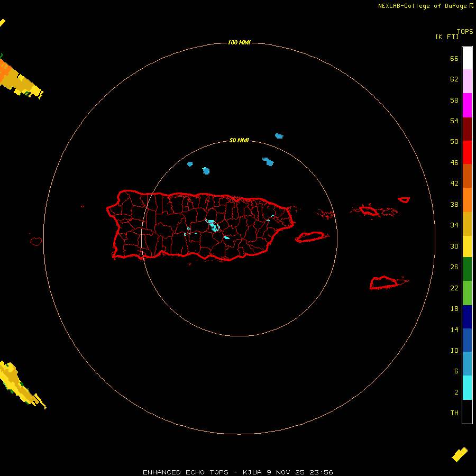Select the magenta legend swatch
The image size is (476, 476).
(467, 105)
